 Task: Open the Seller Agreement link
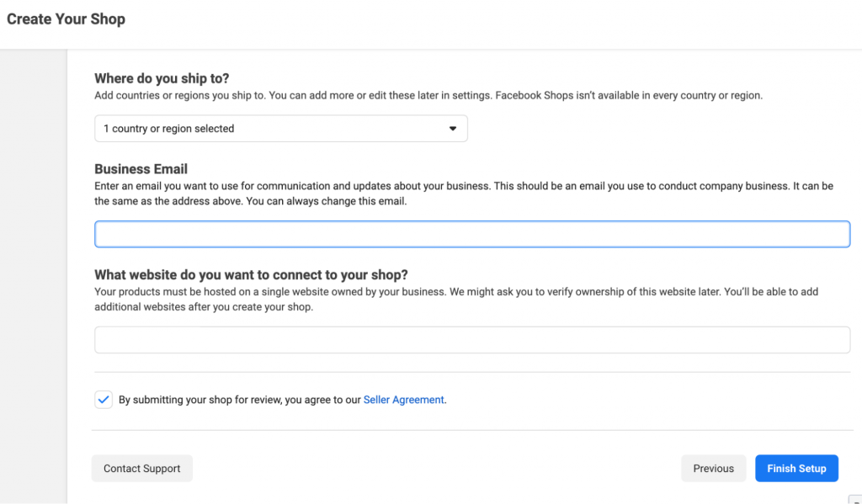404,400
